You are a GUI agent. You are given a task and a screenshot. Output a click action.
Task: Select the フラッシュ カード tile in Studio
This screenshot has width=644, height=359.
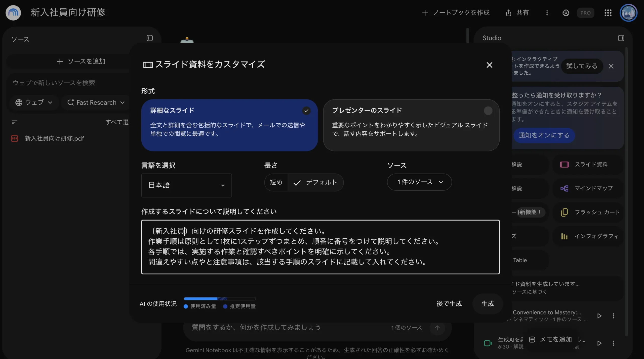(x=588, y=212)
